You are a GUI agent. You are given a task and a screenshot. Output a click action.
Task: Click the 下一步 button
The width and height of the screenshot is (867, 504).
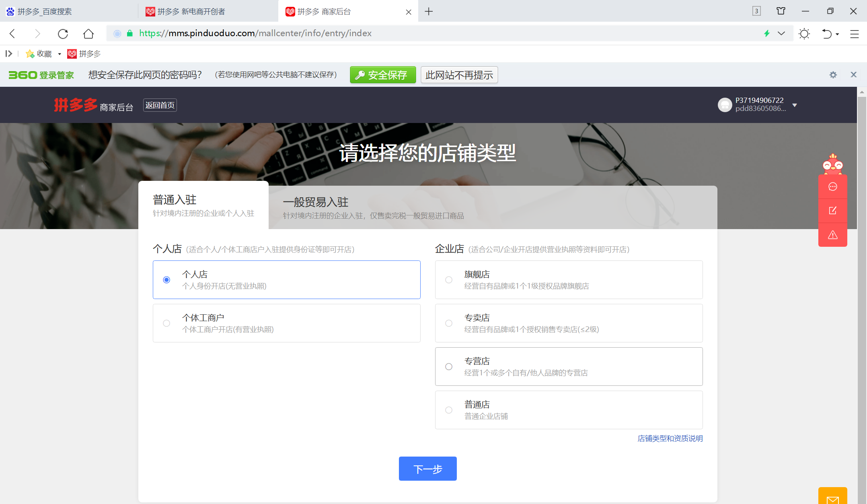[428, 469]
